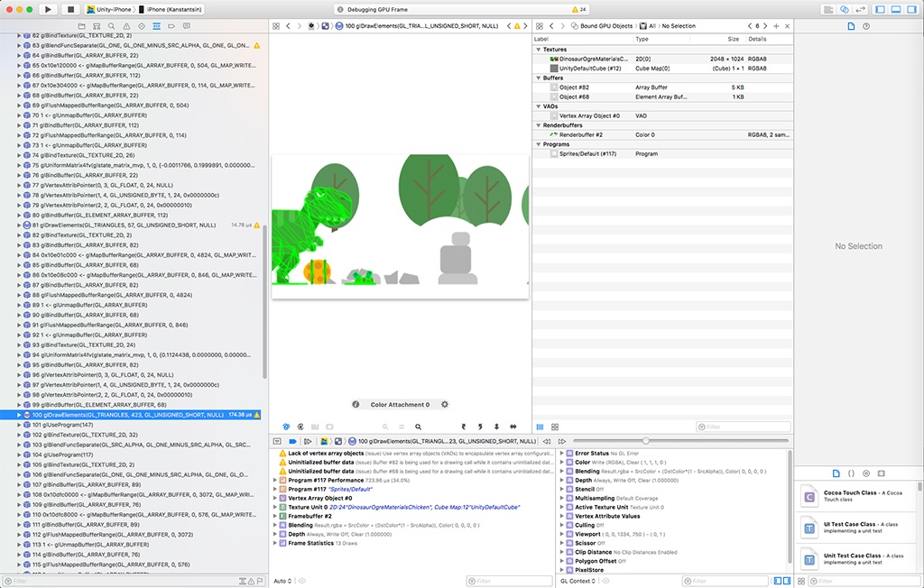
Task: Expand Program #117 Performance row
Action: point(275,480)
